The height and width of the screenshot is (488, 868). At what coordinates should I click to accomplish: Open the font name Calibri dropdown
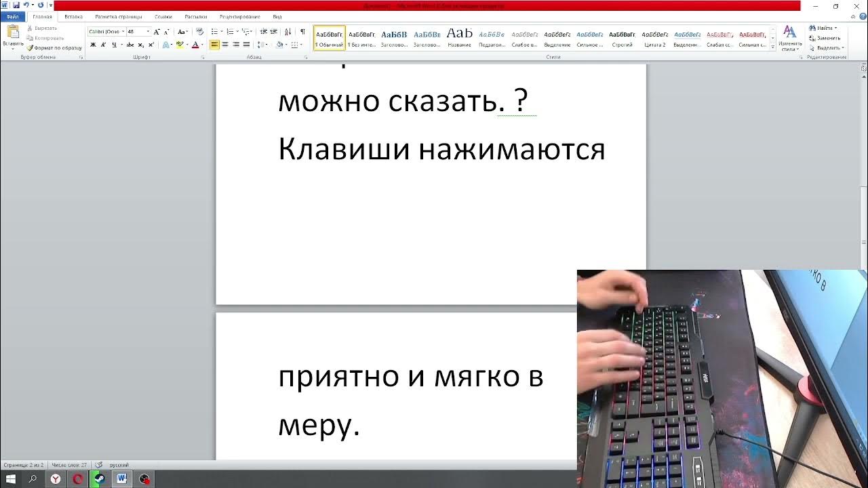pyautogui.click(x=123, y=32)
